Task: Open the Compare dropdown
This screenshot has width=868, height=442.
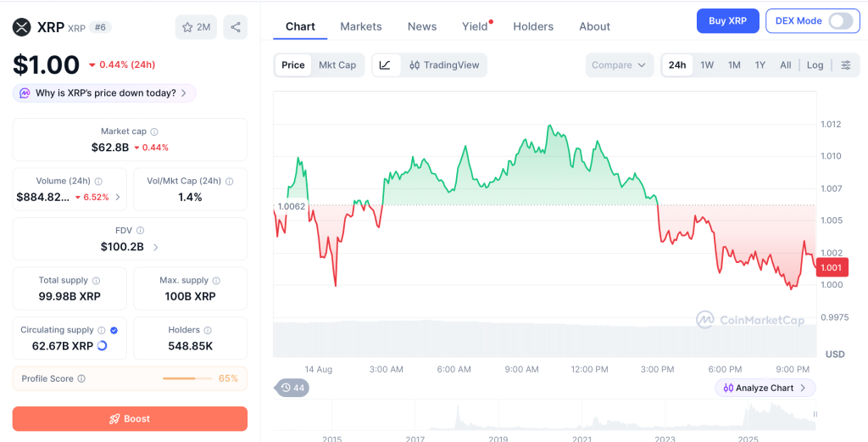Action: [620, 64]
